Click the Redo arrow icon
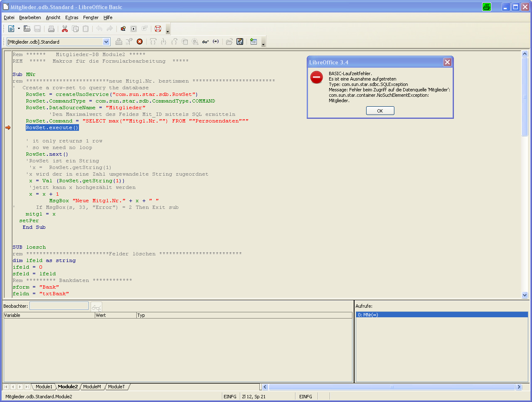 point(110,29)
